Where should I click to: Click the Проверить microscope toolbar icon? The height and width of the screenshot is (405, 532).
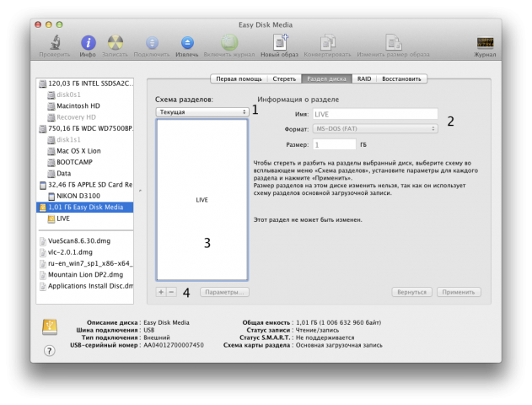click(x=53, y=42)
